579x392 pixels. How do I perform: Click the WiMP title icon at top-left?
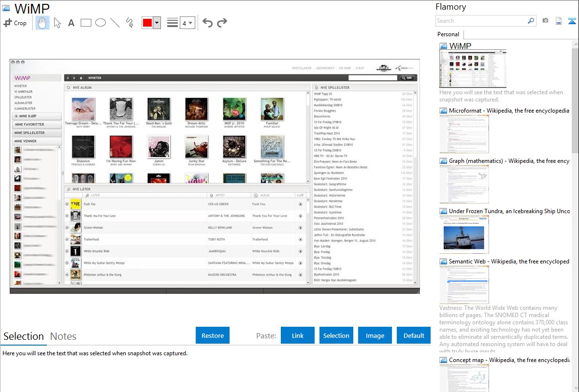6,8
